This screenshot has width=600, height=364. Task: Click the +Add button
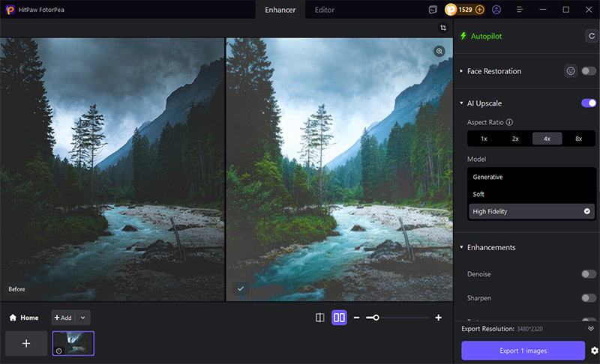click(x=63, y=318)
